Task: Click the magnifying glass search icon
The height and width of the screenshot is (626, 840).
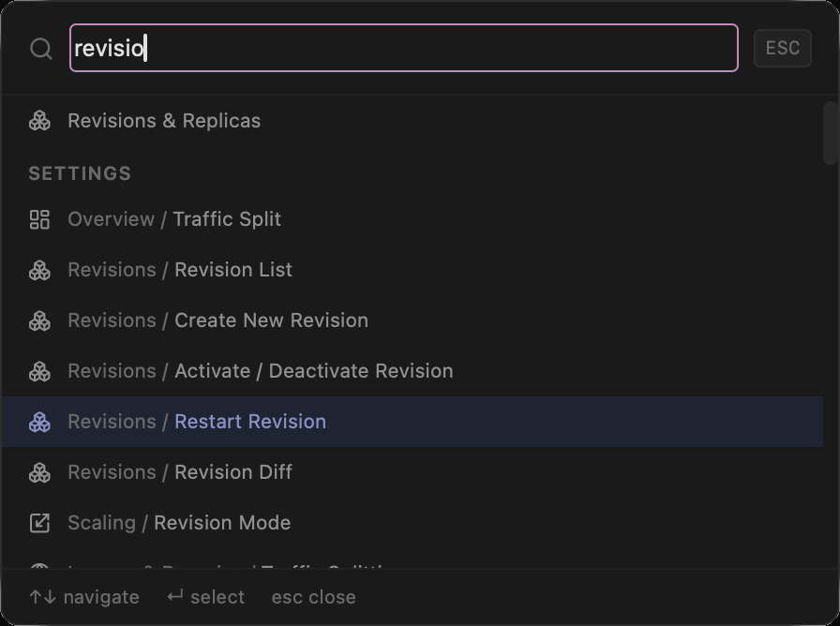Action: click(40, 48)
